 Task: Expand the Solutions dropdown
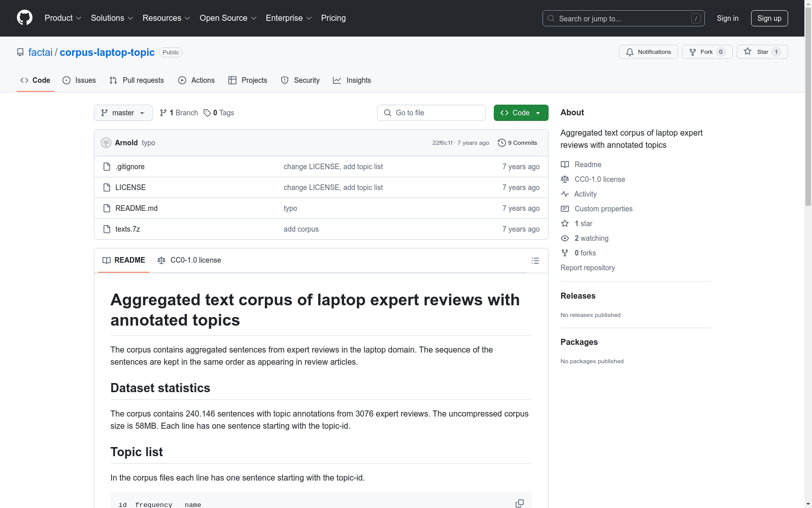[112, 18]
